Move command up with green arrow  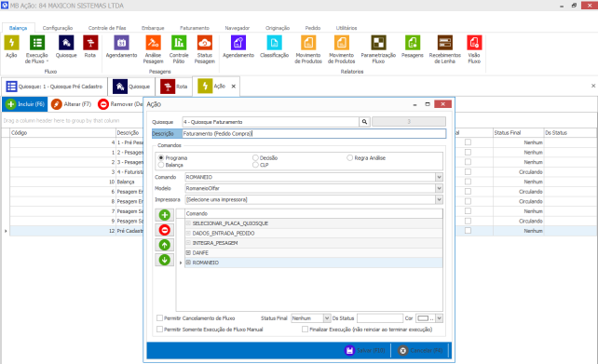[x=165, y=245]
